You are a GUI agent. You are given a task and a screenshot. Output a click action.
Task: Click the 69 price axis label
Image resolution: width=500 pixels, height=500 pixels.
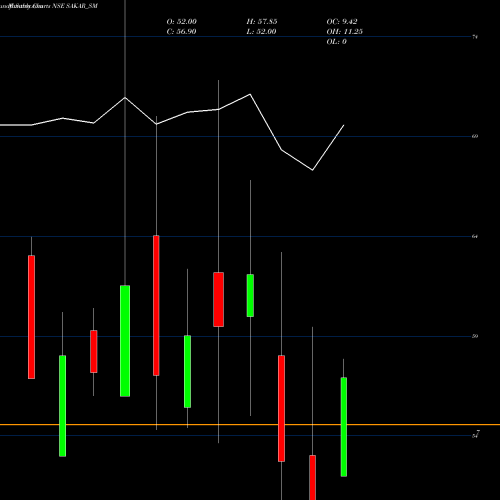coord(475,136)
